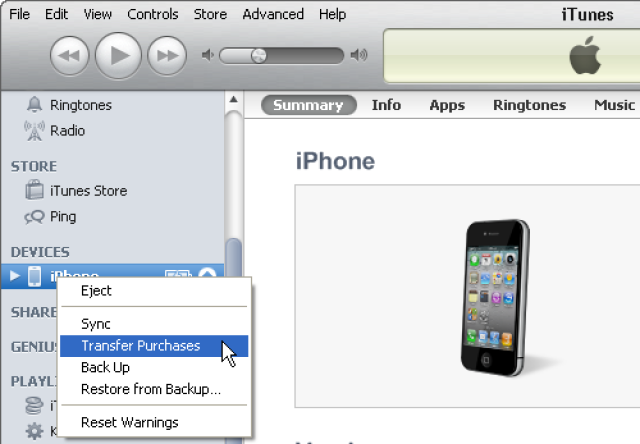Image resolution: width=640 pixels, height=444 pixels.
Task: Click the stacked discs playlist icon
Action: pyautogui.click(x=34, y=406)
